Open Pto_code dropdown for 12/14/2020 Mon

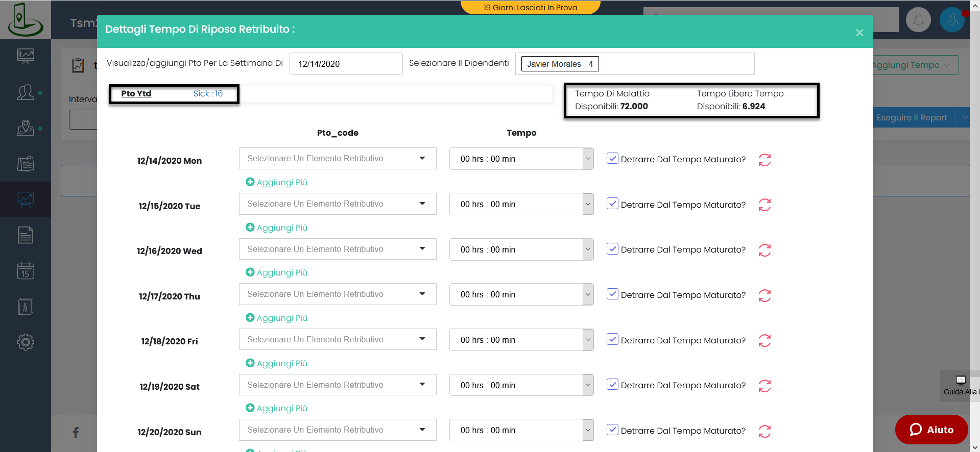pos(338,159)
